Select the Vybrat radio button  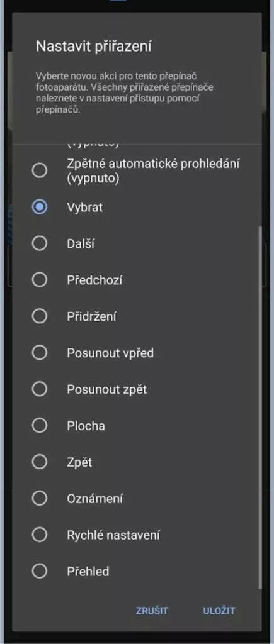(40, 207)
